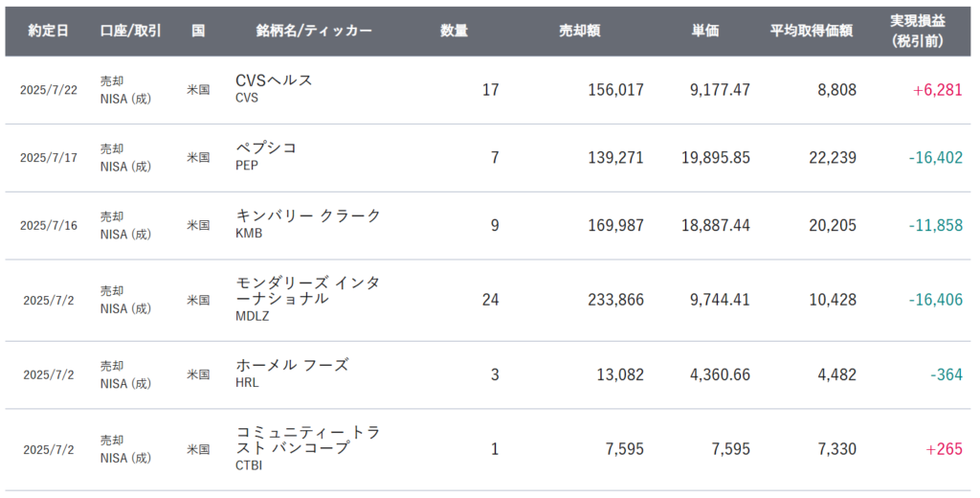Open the ペプシコ stock entry

point(266,148)
